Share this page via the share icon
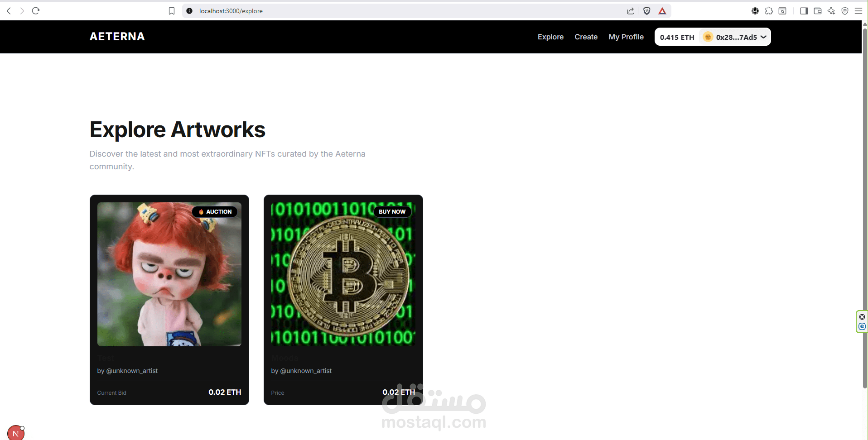 (631, 11)
